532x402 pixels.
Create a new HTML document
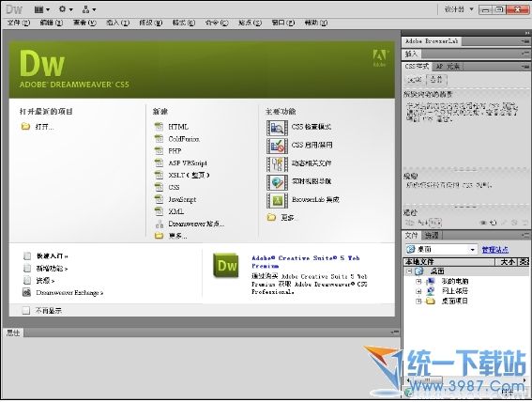177,127
